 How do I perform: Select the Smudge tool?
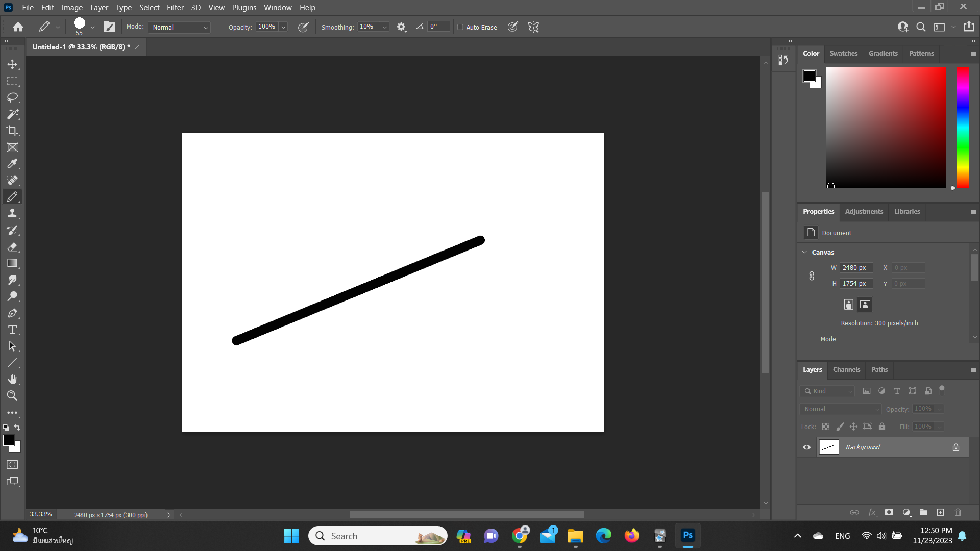click(12, 280)
